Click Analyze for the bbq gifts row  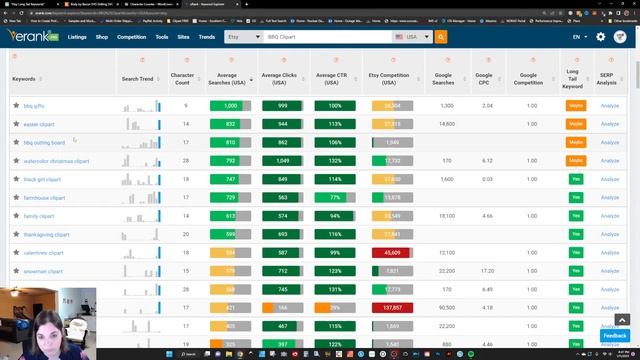tap(610, 106)
